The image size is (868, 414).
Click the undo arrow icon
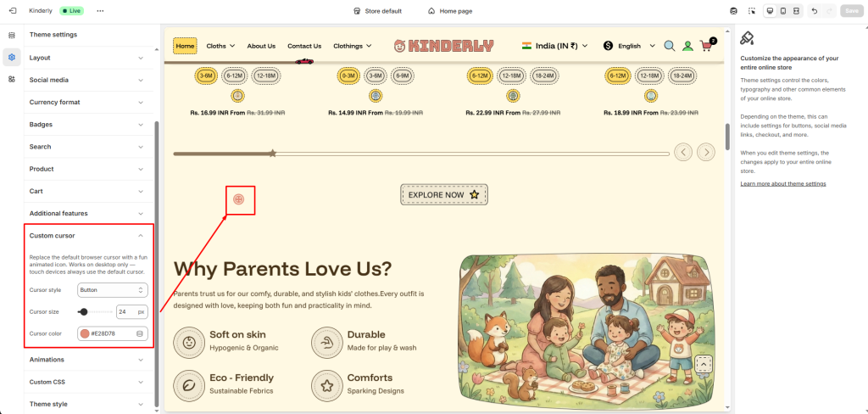tap(815, 11)
